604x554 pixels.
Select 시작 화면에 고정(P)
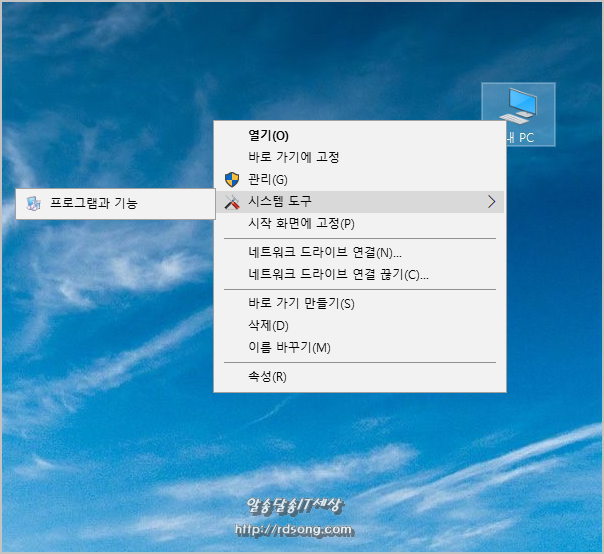point(301,223)
